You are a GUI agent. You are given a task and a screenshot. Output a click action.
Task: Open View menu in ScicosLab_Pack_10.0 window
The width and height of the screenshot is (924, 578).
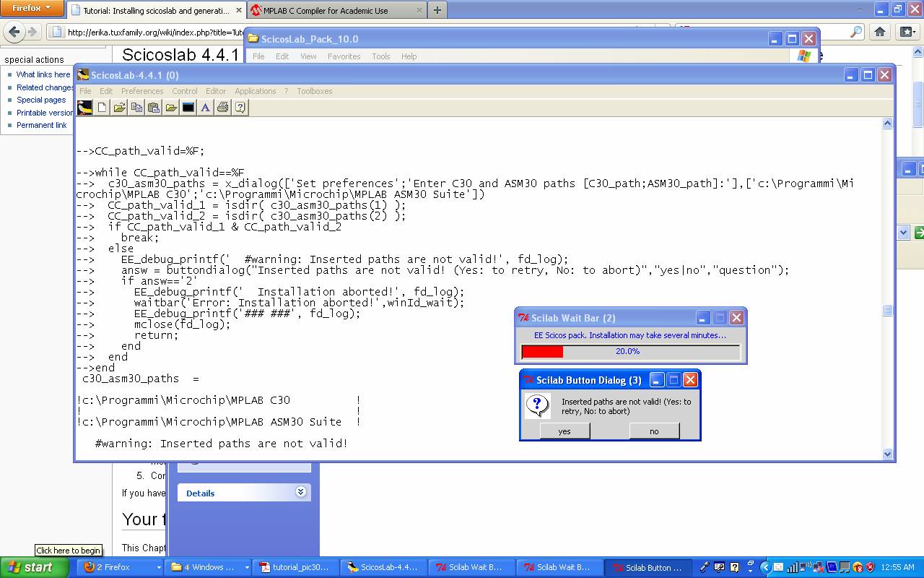point(308,56)
